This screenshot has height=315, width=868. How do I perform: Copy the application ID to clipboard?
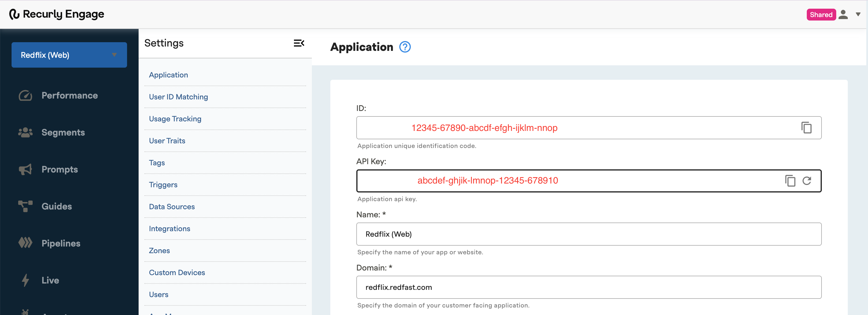pyautogui.click(x=806, y=128)
